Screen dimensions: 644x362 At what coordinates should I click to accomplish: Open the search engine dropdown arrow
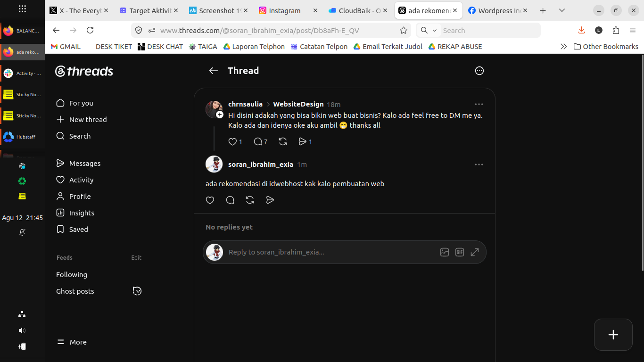coord(435,30)
